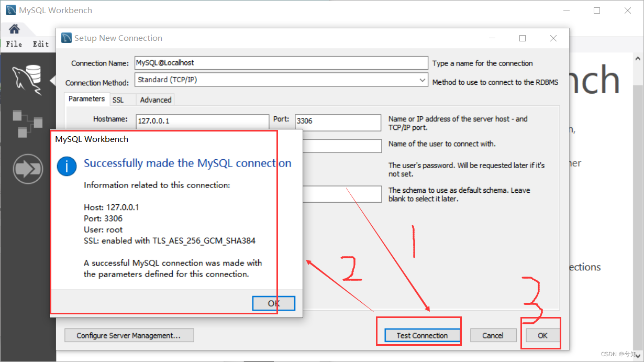Click 'Information related to this connection:' text
Image resolution: width=644 pixels, height=362 pixels.
pos(157,185)
